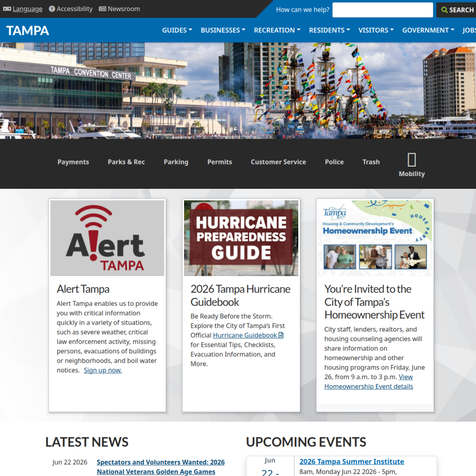Go to Permits quick link

tap(219, 162)
